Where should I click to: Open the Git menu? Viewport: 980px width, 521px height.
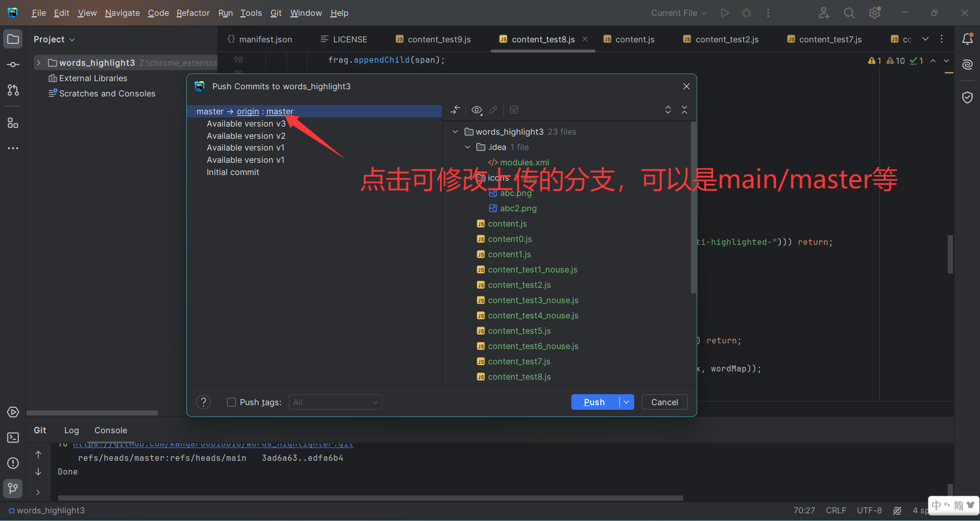tap(276, 13)
